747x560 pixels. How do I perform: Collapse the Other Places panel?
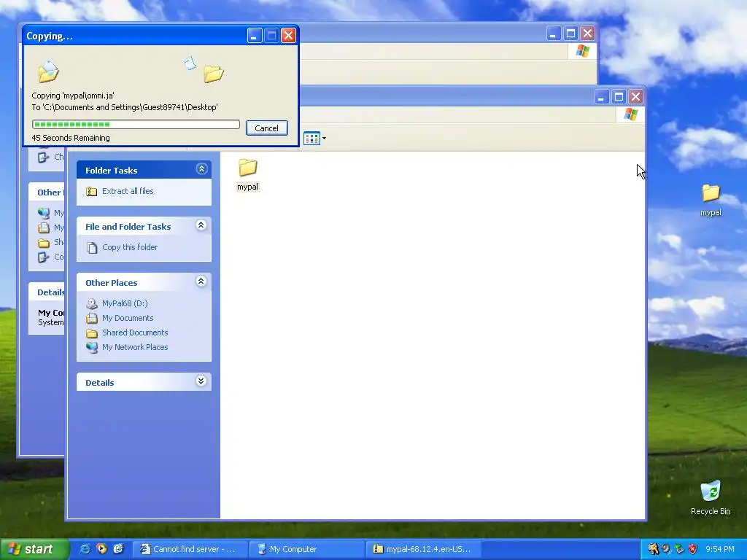(201, 281)
